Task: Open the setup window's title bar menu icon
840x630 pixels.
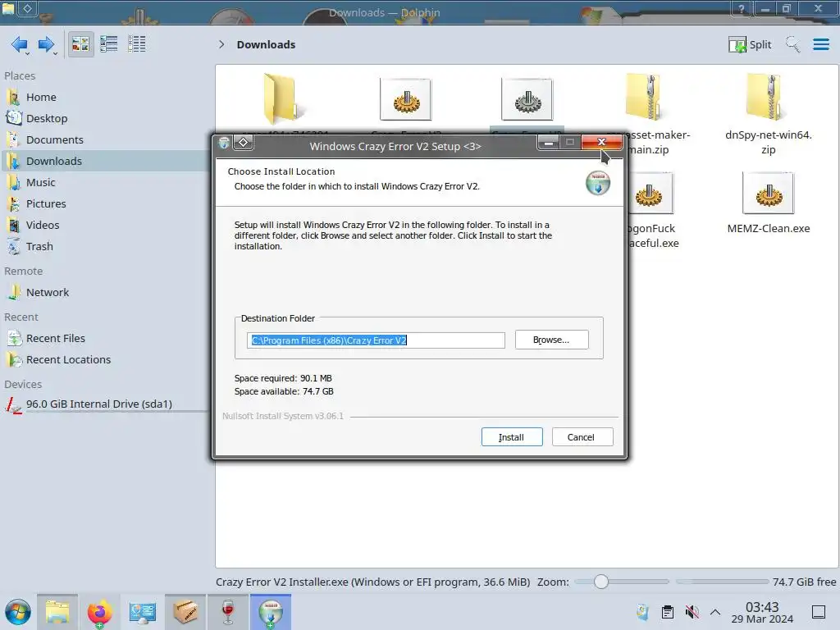Action: click(x=224, y=143)
